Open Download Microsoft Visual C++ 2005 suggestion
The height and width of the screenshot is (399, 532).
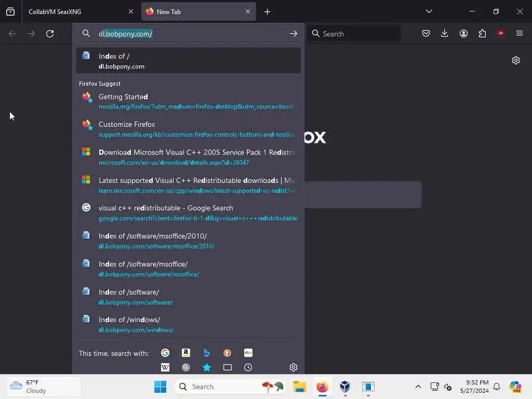point(188,157)
